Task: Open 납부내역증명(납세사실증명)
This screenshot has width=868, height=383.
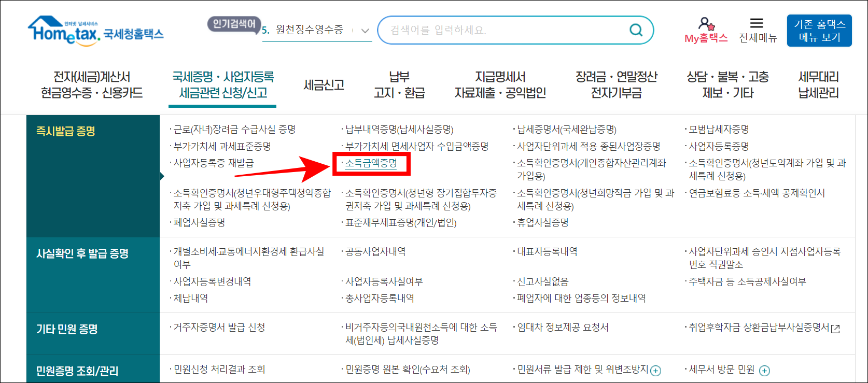Action: coord(399,130)
